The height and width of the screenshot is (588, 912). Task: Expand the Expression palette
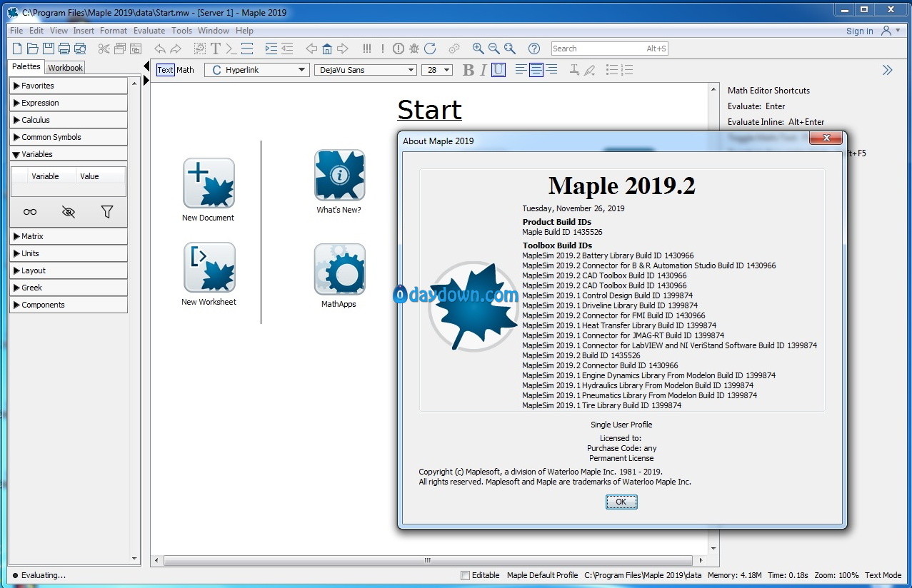[69, 103]
